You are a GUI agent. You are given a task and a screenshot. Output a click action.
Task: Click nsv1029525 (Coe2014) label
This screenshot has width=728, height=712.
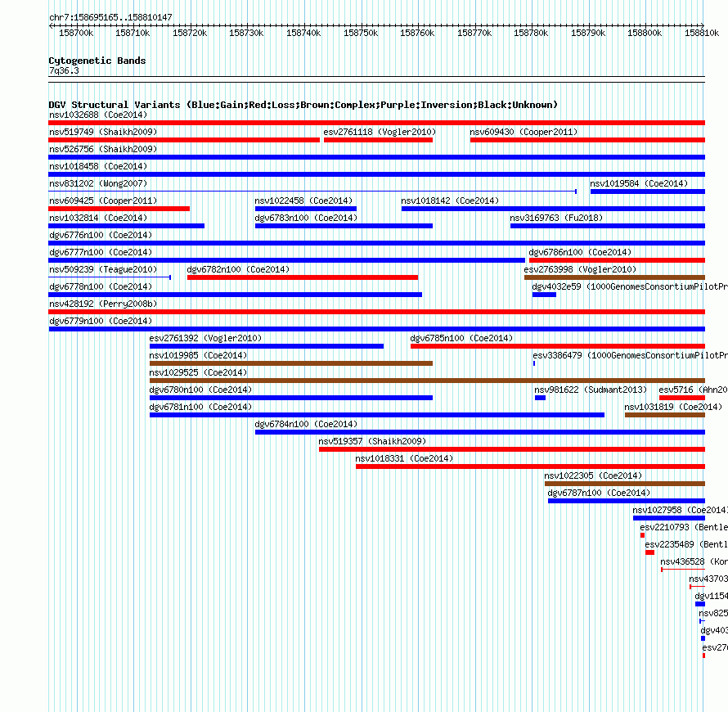tap(198, 372)
